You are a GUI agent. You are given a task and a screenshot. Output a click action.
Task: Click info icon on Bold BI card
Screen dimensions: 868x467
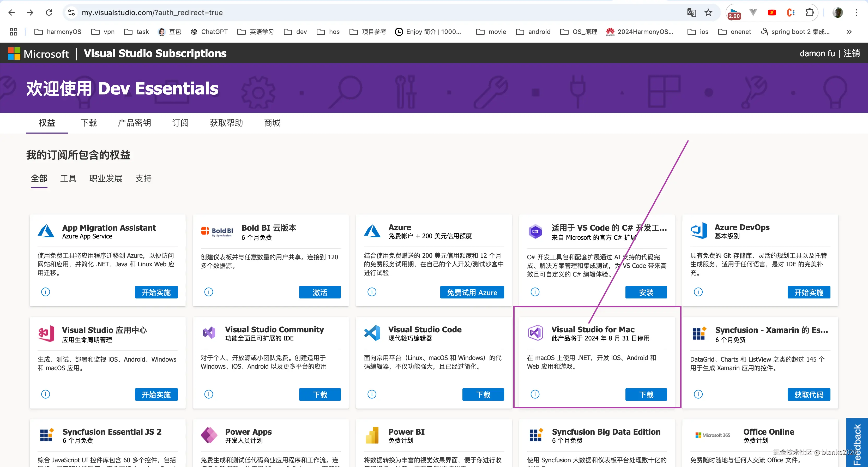tap(209, 292)
